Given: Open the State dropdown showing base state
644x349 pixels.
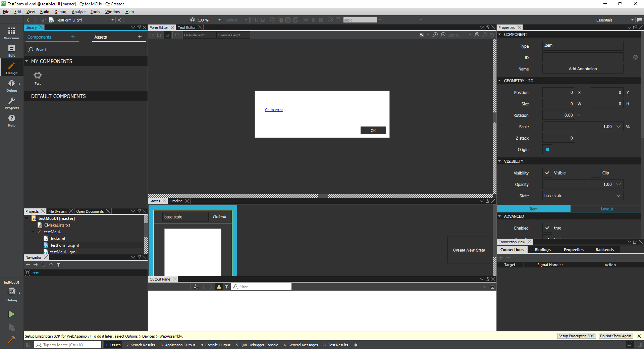Looking at the screenshot, I should 582,196.
